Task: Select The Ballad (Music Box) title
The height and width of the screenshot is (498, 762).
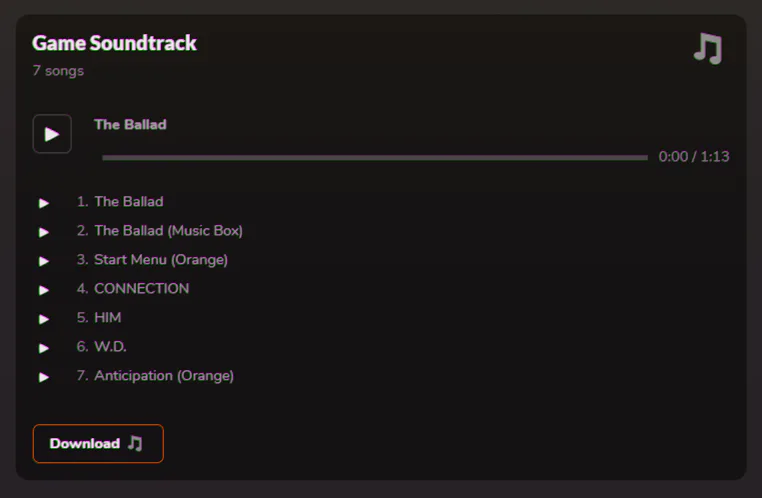Action: tap(168, 231)
